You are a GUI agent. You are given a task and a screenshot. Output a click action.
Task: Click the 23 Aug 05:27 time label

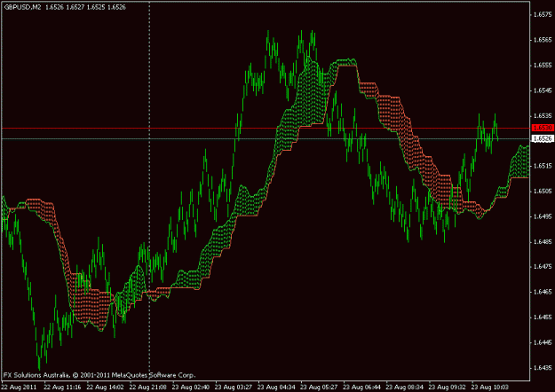(x=320, y=387)
